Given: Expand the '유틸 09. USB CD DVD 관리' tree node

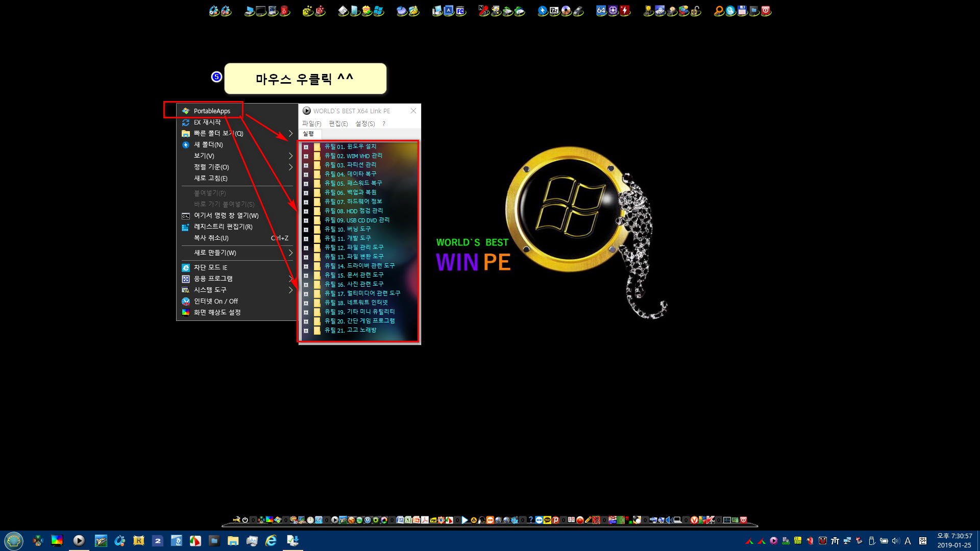Looking at the screenshot, I should (306, 220).
